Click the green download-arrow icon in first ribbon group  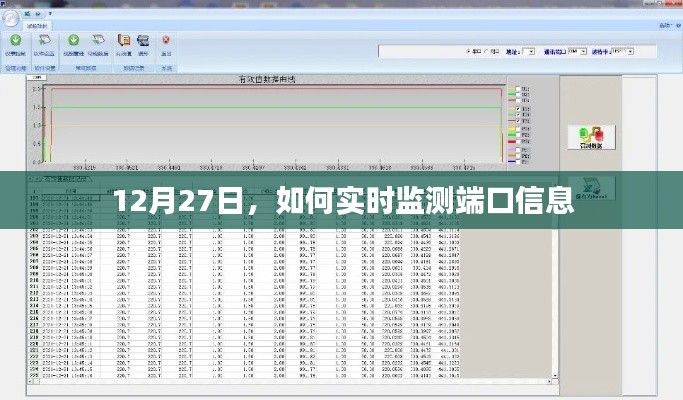click(15, 40)
